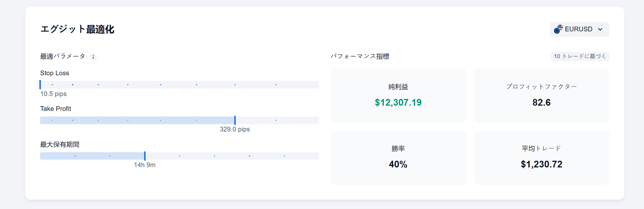Select the 純利益 performance card
Screen dimensions: 644x209
pos(398,95)
